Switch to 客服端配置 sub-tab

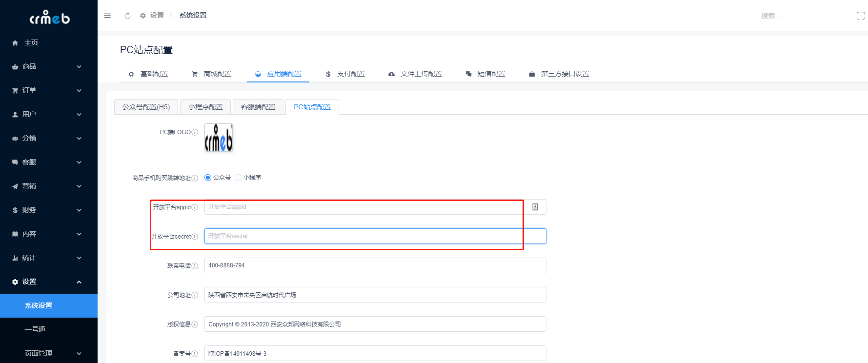pyautogui.click(x=258, y=107)
